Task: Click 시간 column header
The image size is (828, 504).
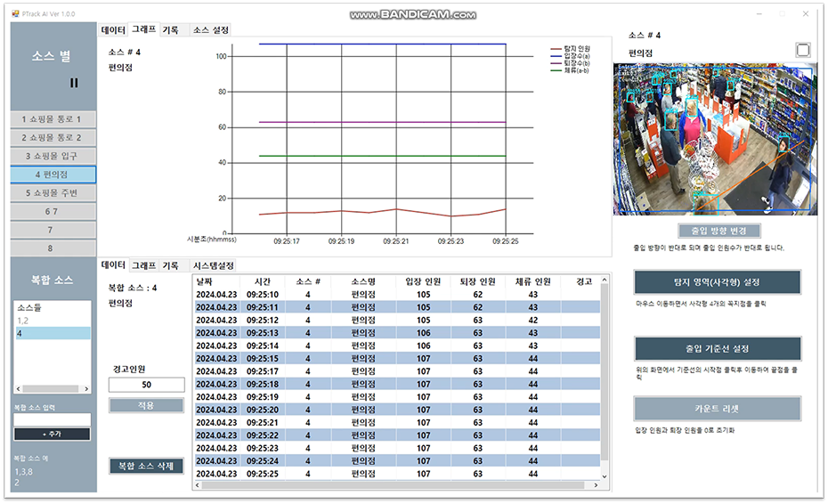Action: coord(263,281)
